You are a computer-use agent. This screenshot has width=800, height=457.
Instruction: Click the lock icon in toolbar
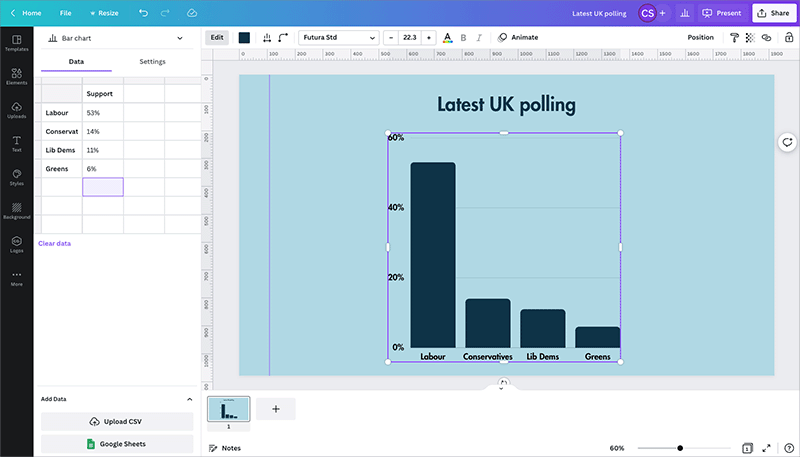click(x=789, y=37)
